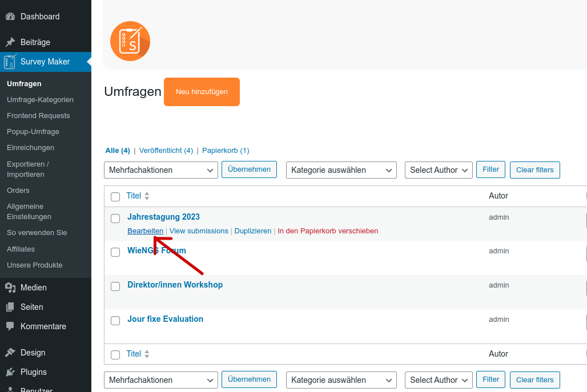The image size is (587, 392).
Task: Open the top Select Author dropdown
Action: pos(439,170)
